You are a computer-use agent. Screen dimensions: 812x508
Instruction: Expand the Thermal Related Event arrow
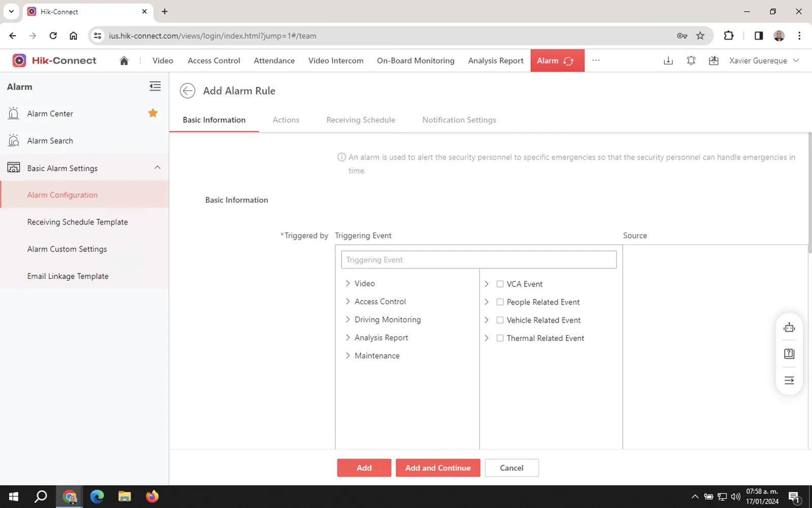pos(486,338)
